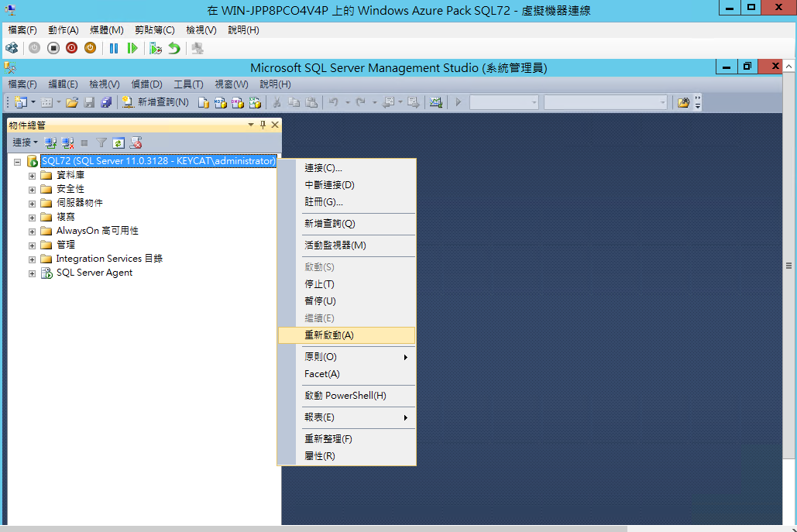The image size is (797, 532).
Task: Click Disconnect icon in Object Explorer
Action: 67,143
